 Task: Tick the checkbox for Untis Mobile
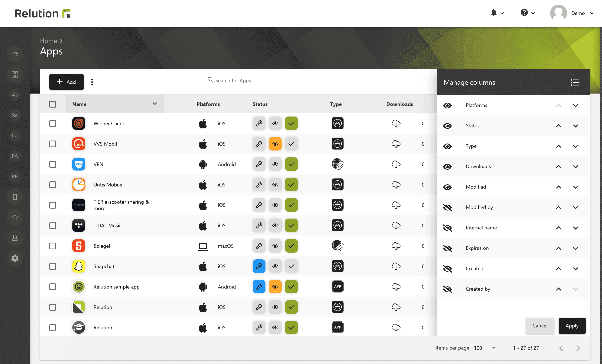coord(53,185)
